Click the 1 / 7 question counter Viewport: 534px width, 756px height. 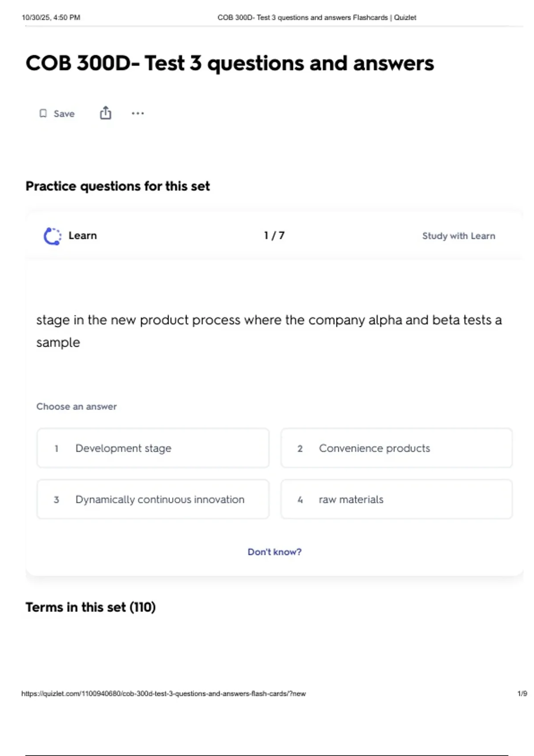point(274,235)
